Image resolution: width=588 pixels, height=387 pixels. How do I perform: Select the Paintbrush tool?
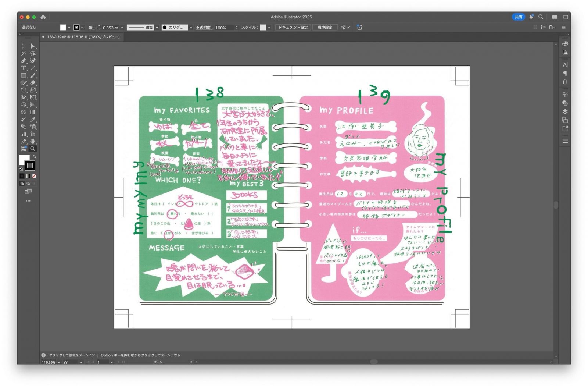coord(33,75)
